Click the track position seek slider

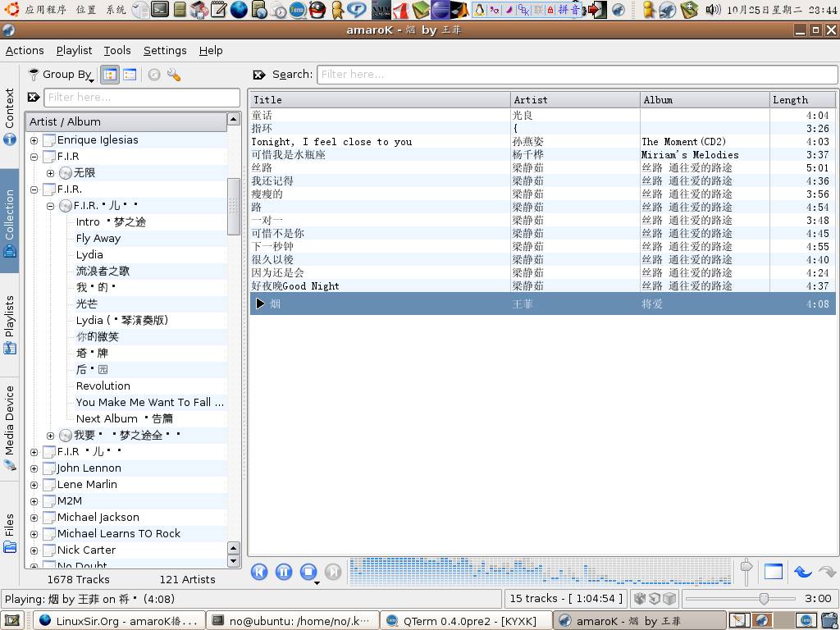pyautogui.click(x=740, y=598)
